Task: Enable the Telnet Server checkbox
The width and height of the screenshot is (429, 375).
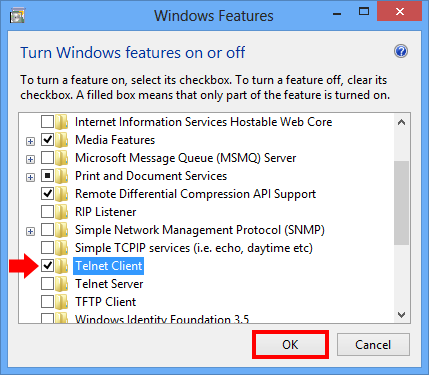Action: 47,284
